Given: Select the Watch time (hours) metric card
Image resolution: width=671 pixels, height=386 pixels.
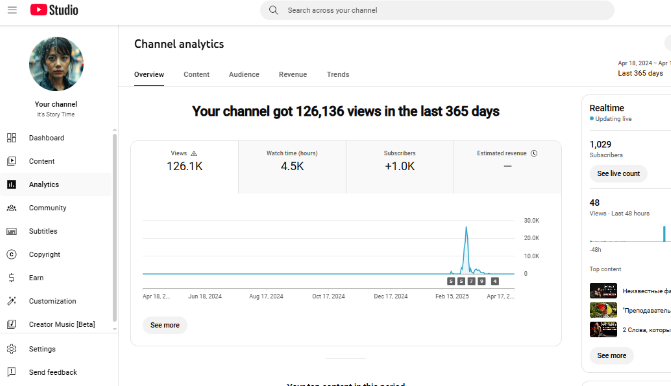Looking at the screenshot, I should click(292, 167).
